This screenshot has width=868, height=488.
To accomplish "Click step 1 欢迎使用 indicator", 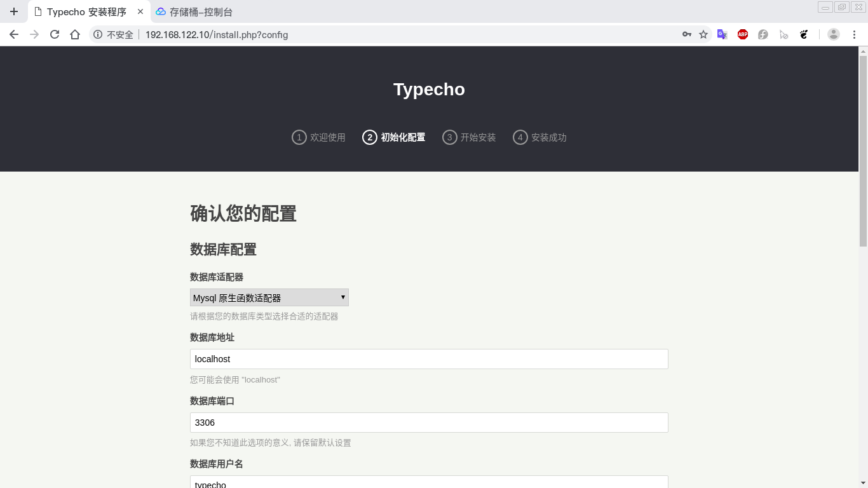I will 318,137.
